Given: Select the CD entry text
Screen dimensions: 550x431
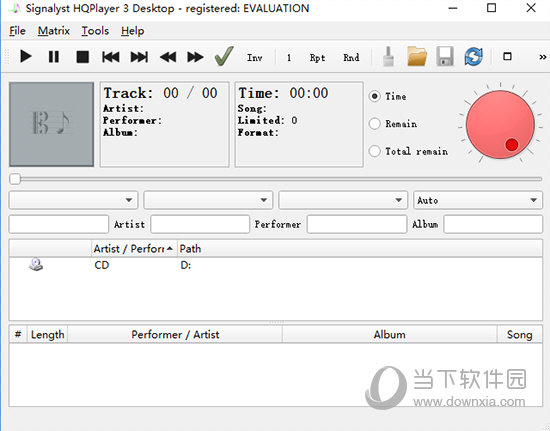Looking at the screenshot, I should point(102,265).
